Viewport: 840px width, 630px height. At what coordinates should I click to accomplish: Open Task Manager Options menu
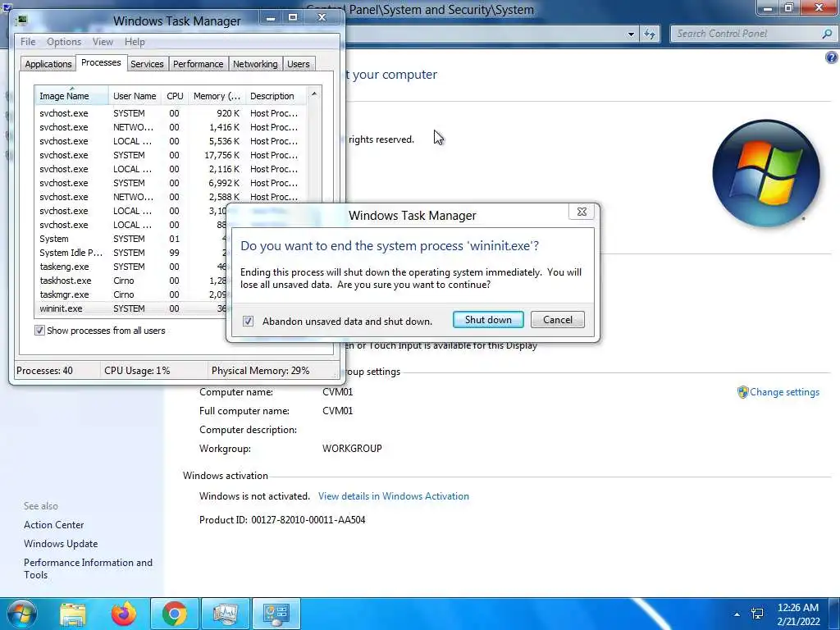pos(64,42)
